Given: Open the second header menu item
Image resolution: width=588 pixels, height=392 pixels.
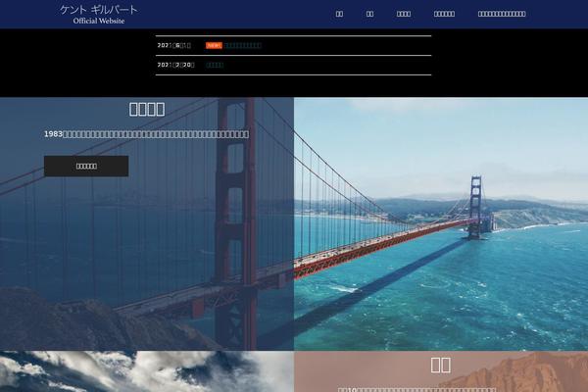Looking at the screenshot, I should click(x=369, y=14).
